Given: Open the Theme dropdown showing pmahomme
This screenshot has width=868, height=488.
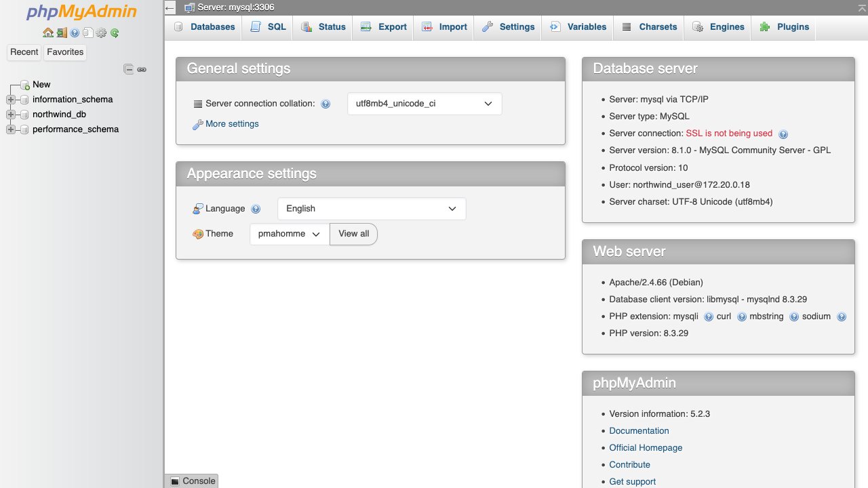Looking at the screenshot, I should coord(290,234).
